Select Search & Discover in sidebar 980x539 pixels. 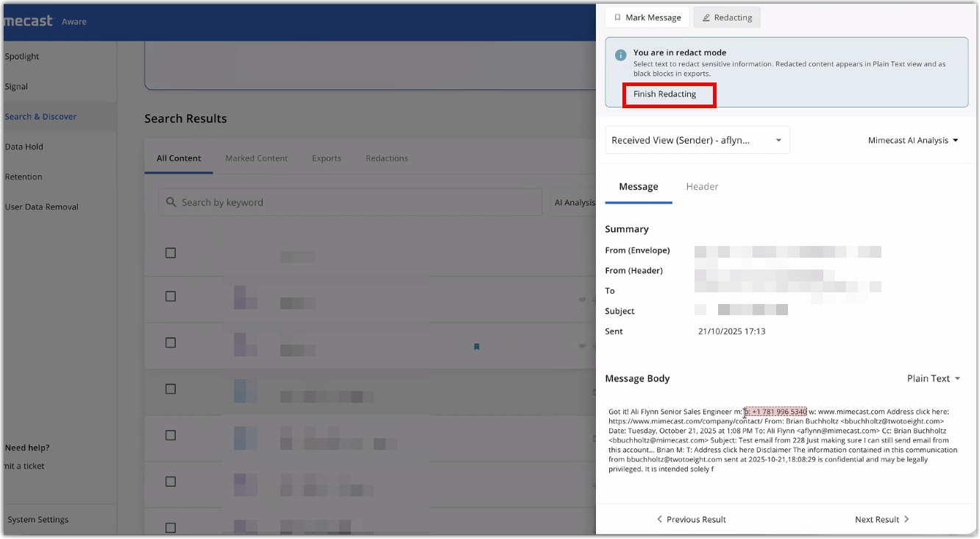tap(40, 117)
